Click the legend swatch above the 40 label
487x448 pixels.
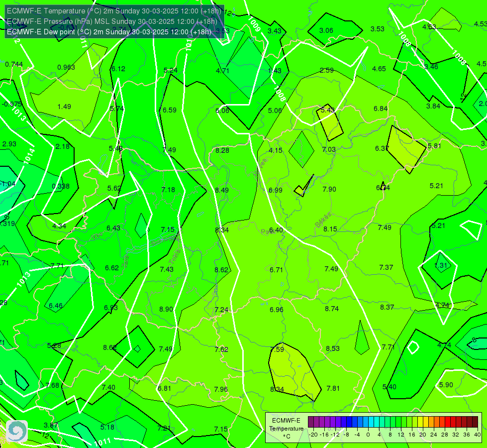(475, 422)
